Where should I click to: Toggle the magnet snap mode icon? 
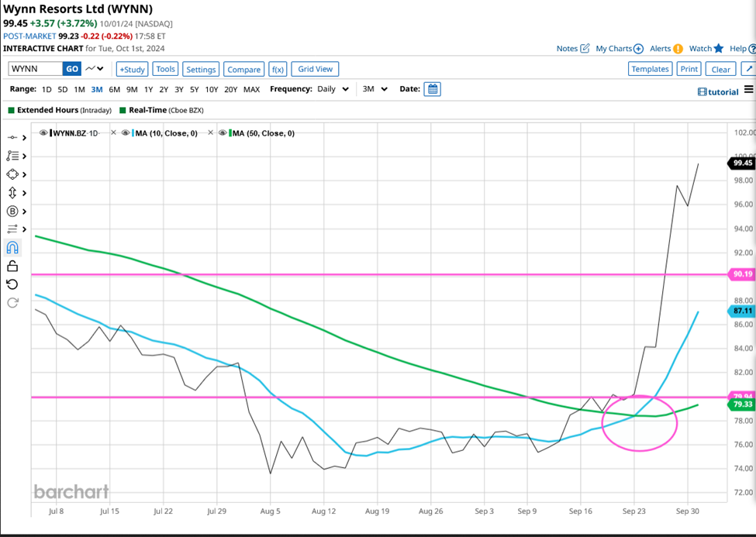(x=12, y=248)
